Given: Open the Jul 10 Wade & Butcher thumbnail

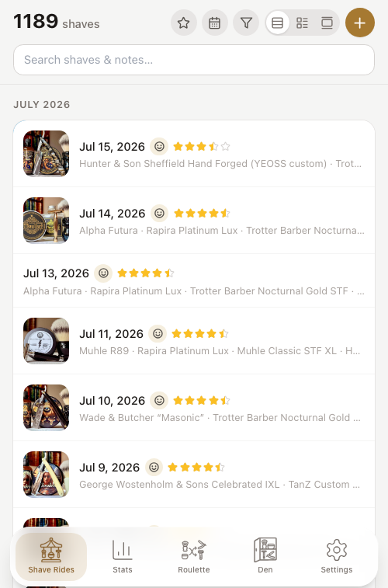Looking at the screenshot, I should point(46,408).
